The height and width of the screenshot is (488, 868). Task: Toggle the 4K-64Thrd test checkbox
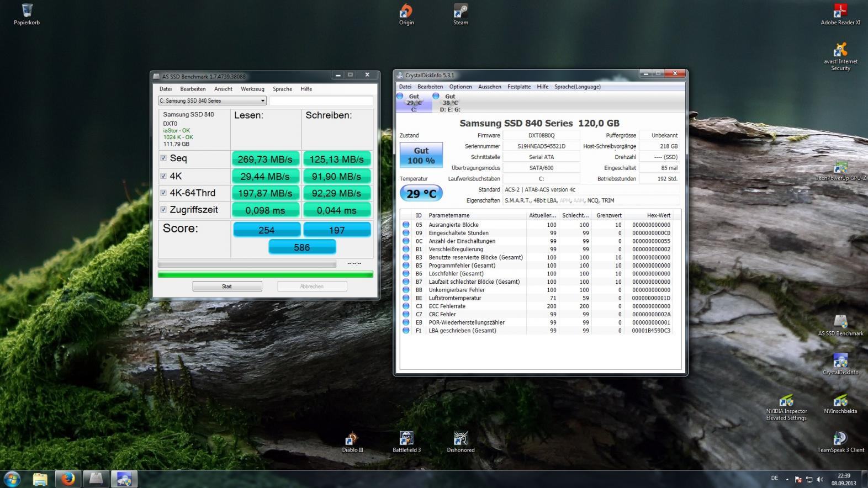[163, 193]
